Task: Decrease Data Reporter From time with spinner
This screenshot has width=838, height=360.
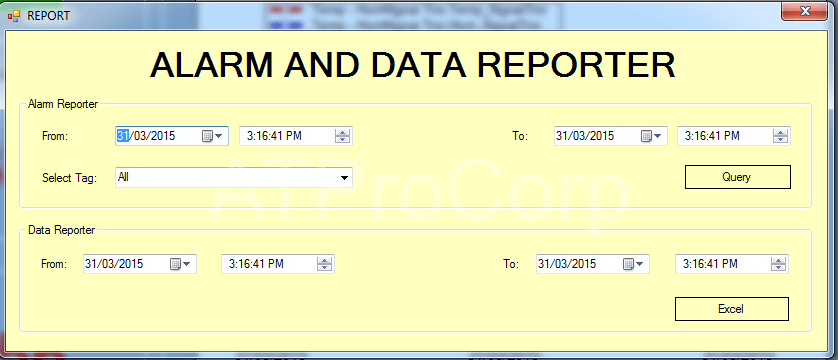Action: point(324,268)
